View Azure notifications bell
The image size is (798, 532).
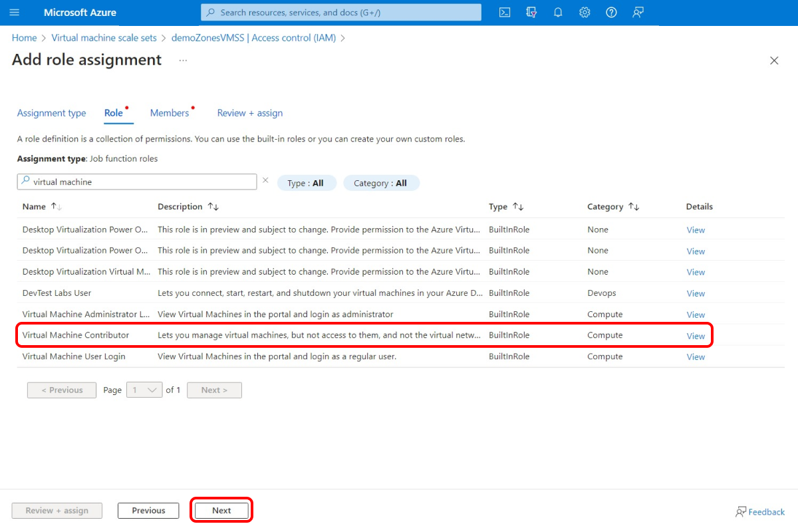click(x=558, y=12)
